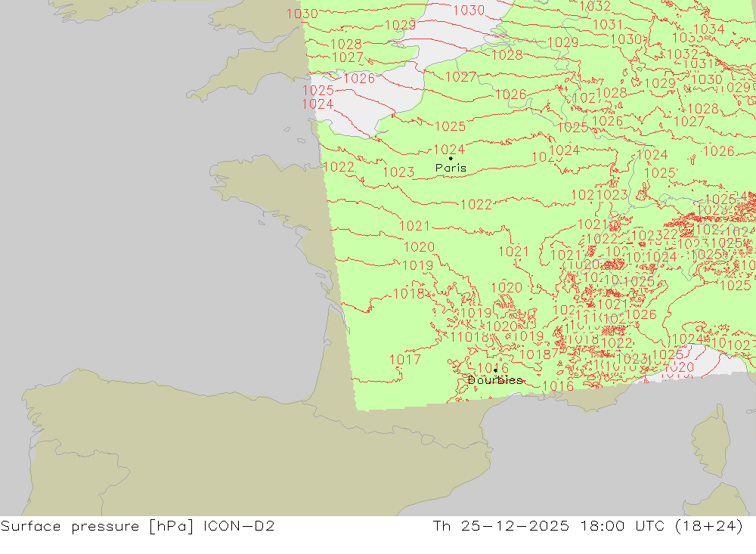This screenshot has height=554, width=756.
Task: Click the 'Th' weekday abbreviation
Action: pos(442,525)
